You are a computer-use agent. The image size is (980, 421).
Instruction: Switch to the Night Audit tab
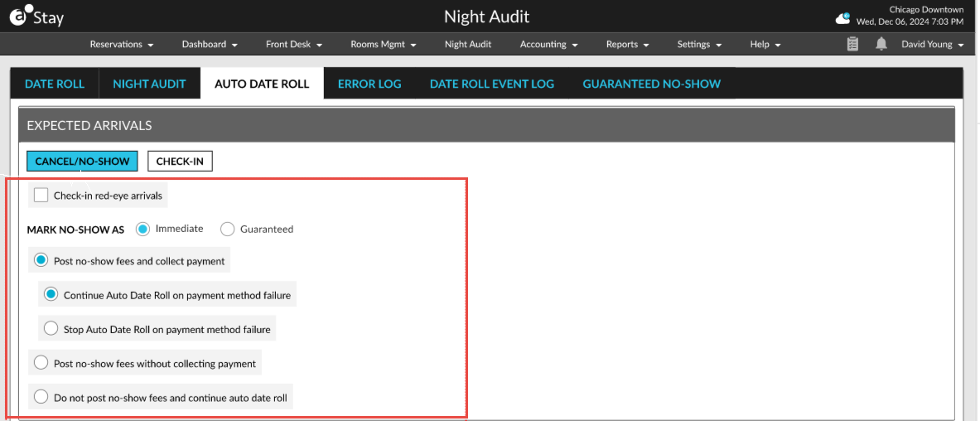[x=149, y=84]
